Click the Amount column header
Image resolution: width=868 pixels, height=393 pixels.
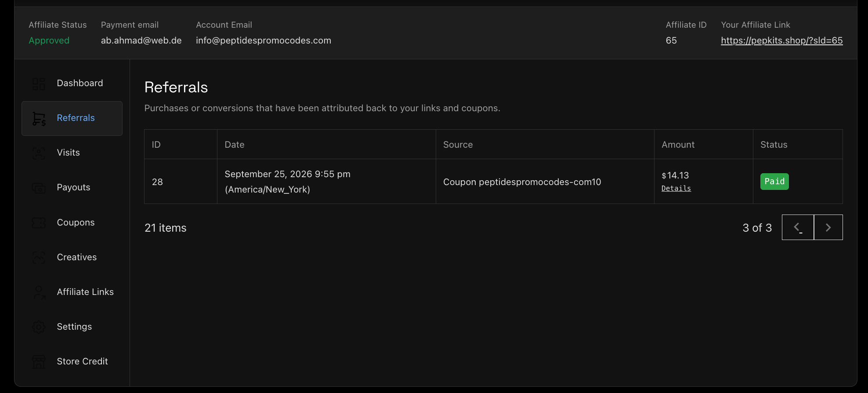704,145
